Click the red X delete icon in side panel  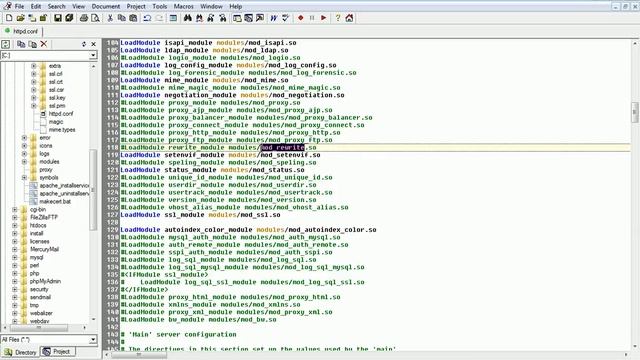(44, 44)
